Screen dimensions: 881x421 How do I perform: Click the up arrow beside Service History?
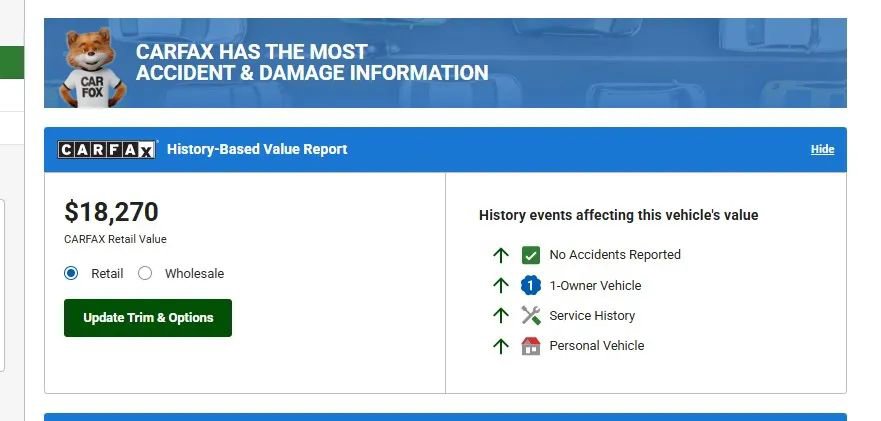(501, 315)
